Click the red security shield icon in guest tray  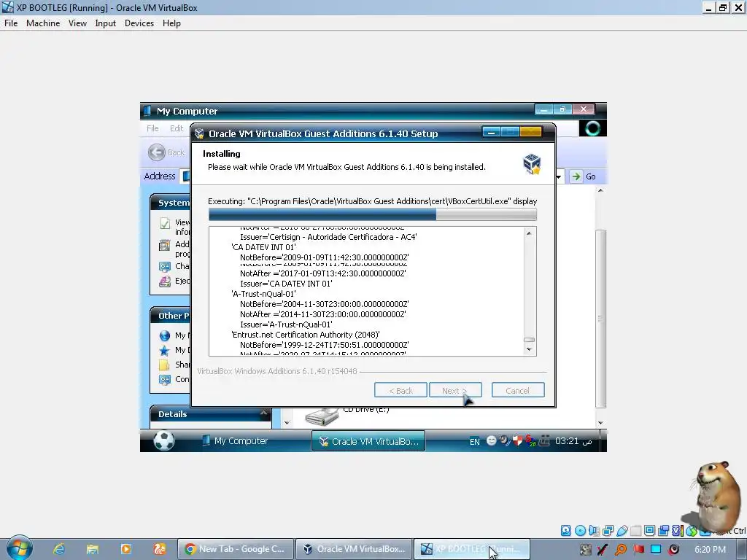[517, 441]
